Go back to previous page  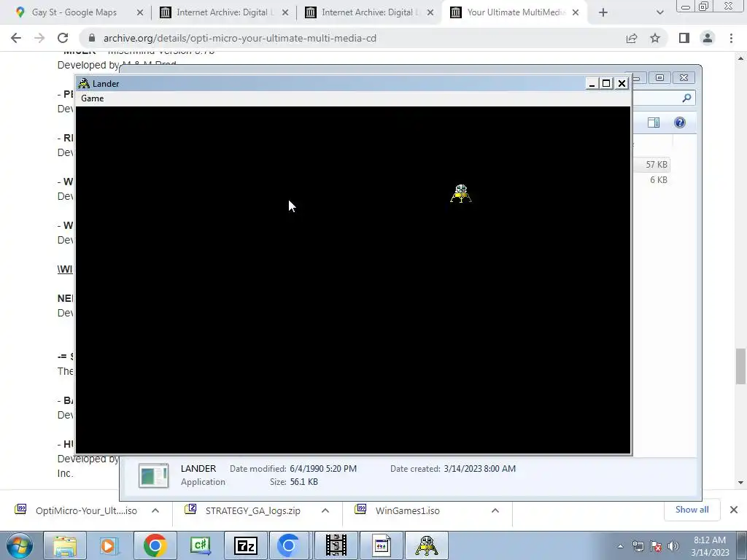click(16, 38)
